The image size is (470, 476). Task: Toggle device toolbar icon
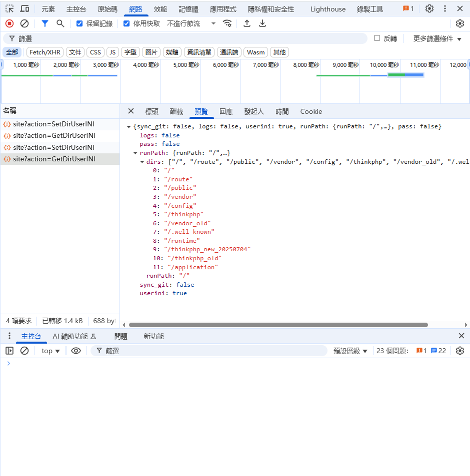(x=24, y=9)
